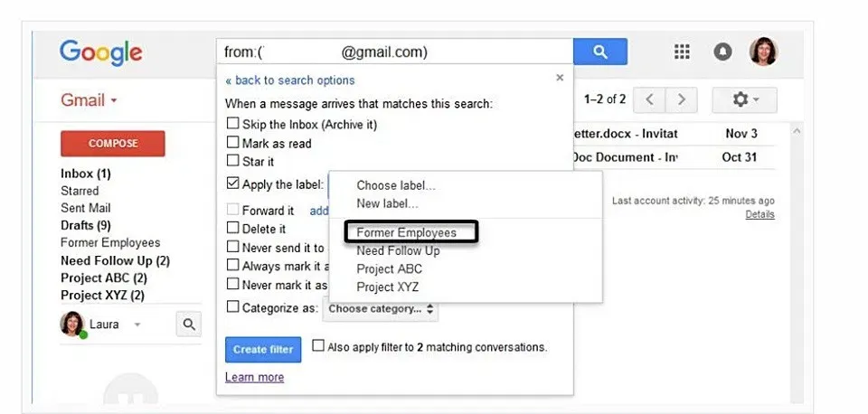Open the notifications bell icon
This screenshot has width=868, height=414.
pyautogui.click(x=722, y=52)
